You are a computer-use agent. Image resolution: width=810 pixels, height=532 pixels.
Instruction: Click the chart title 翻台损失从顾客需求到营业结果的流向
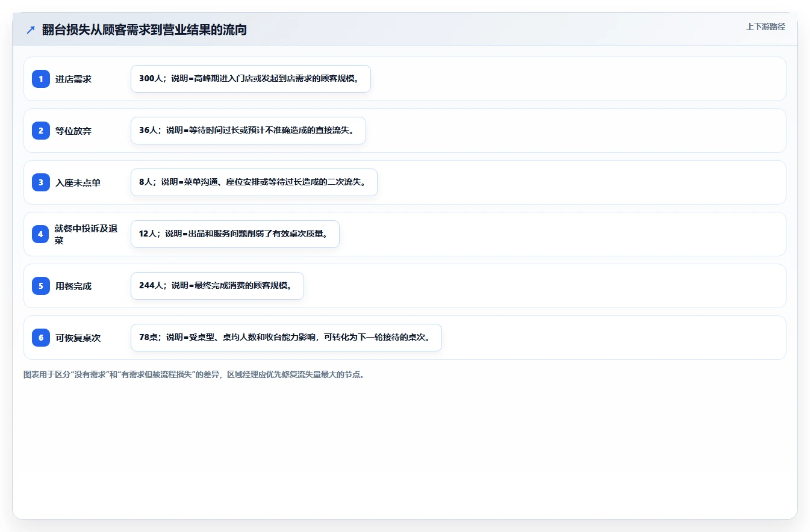click(x=145, y=29)
